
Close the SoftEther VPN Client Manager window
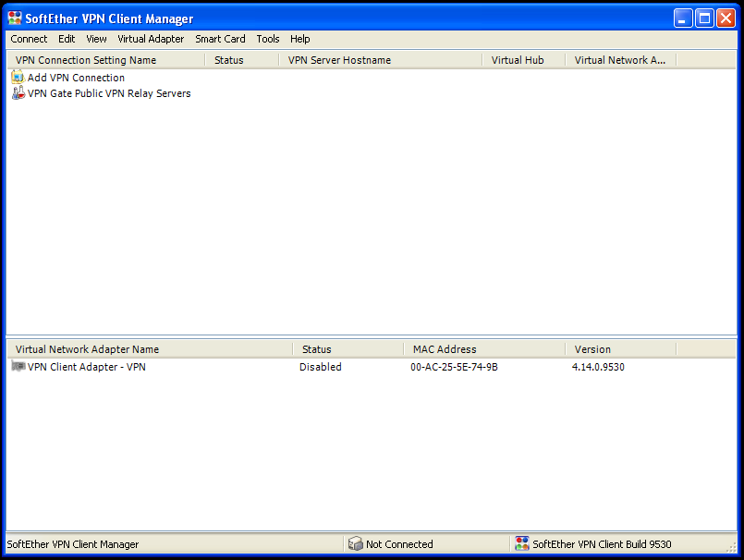pyautogui.click(x=726, y=18)
